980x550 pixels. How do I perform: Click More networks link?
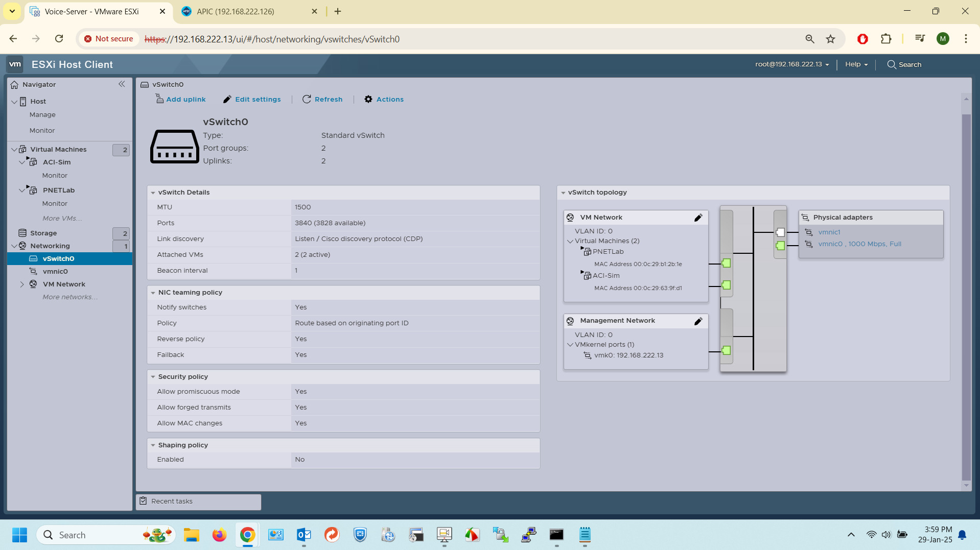(x=70, y=297)
